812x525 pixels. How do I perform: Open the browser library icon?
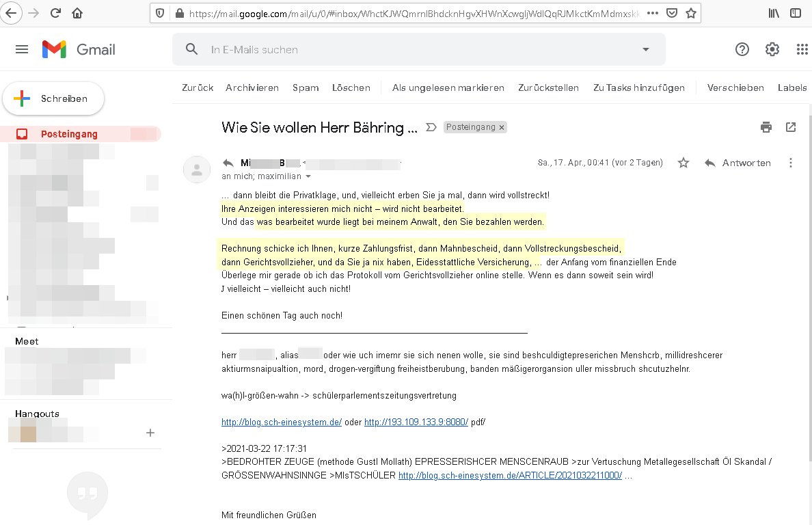(774, 14)
